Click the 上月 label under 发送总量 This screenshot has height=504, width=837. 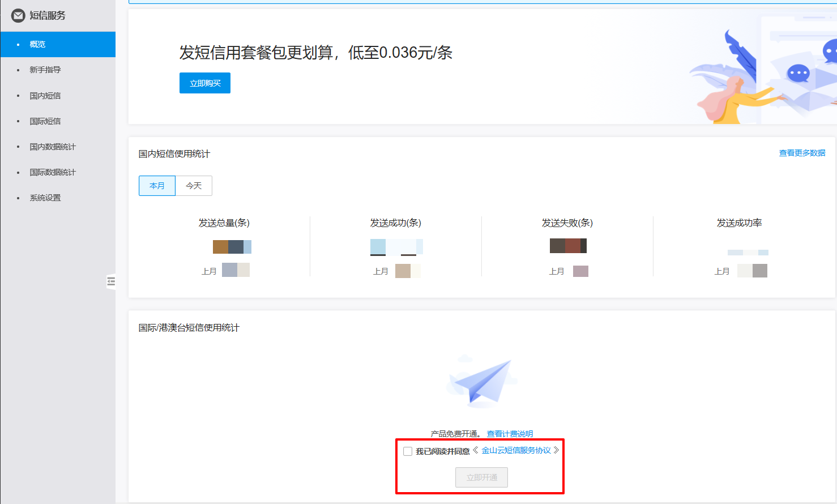point(209,271)
